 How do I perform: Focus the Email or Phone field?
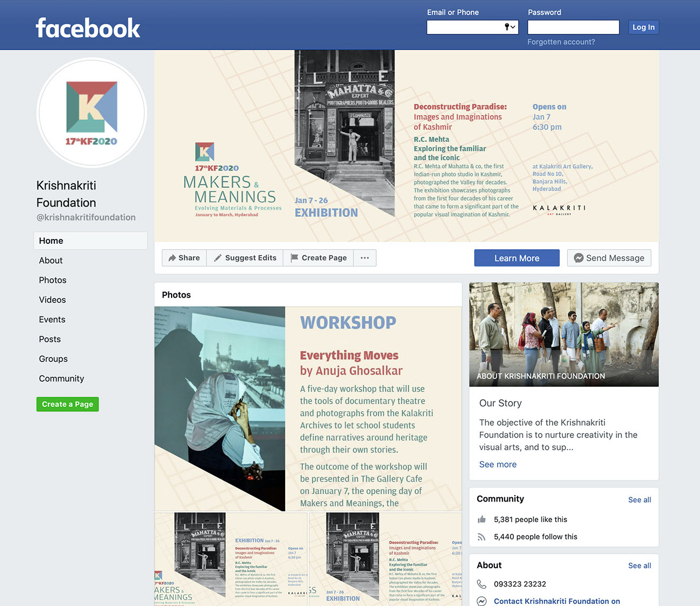point(472,27)
